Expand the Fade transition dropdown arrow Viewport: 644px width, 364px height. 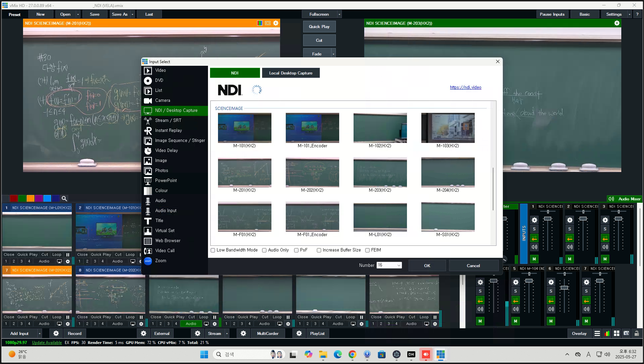pos(333,54)
